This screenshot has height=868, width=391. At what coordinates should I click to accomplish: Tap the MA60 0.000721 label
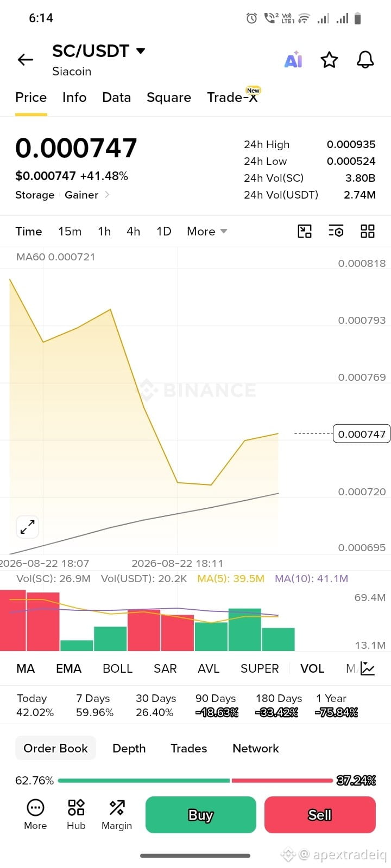[55, 257]
